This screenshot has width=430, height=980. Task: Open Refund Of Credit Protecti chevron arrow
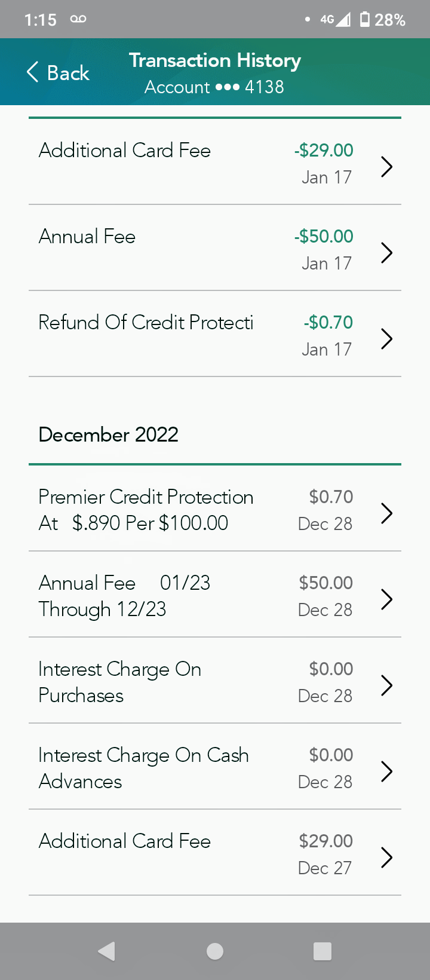(386, 339)
